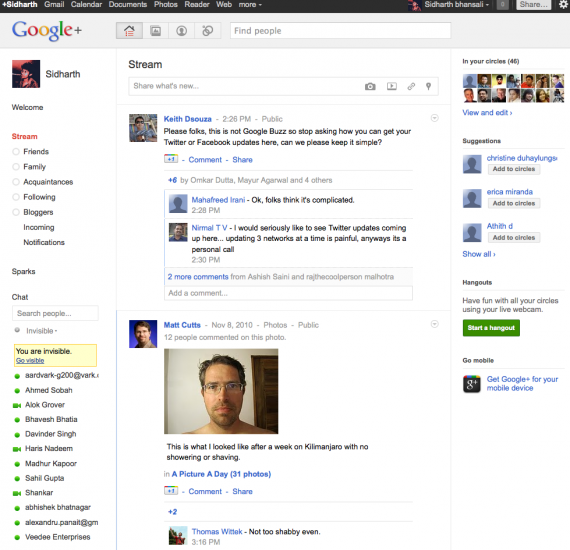The width and height of the screenshot is (570, 550).
Task: Click Go visible link
Action: click(30, 360)
